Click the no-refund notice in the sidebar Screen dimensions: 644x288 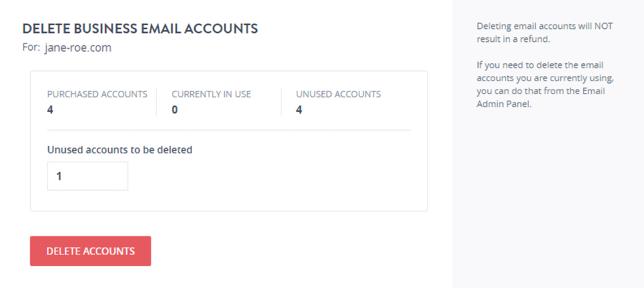pos(544,32)
